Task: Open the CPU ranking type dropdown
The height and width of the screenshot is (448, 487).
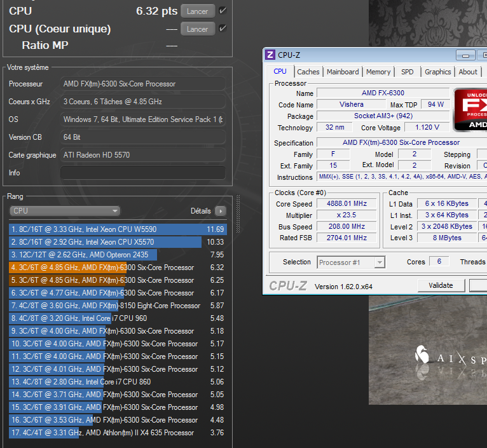Action: coord(65,211)
